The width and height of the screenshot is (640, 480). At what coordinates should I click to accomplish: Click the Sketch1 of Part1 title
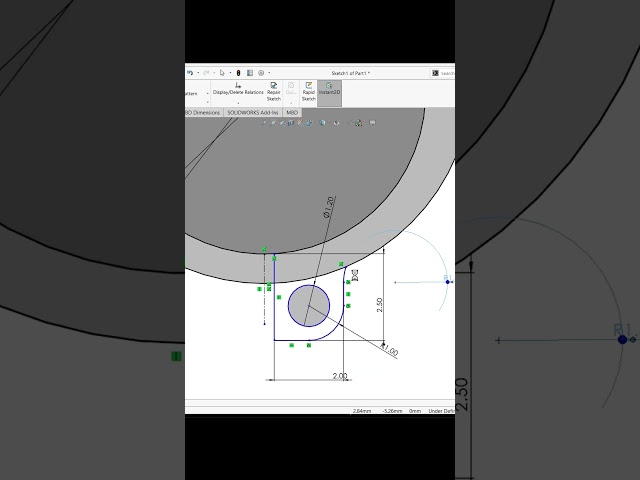coord(351,73)
